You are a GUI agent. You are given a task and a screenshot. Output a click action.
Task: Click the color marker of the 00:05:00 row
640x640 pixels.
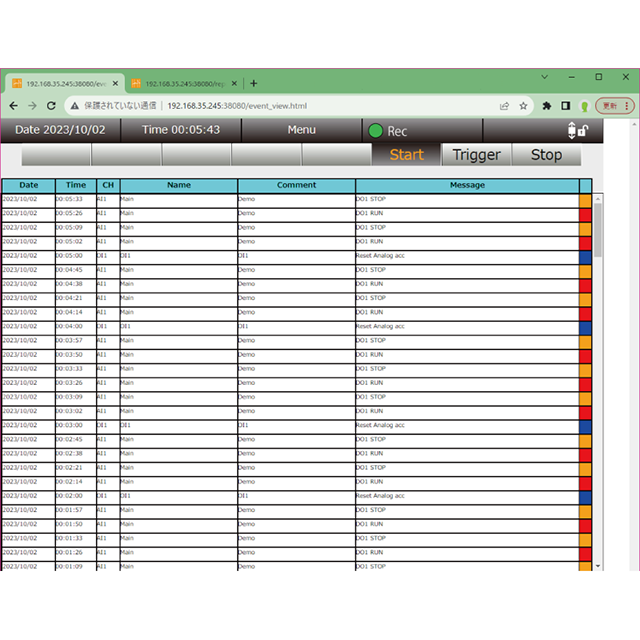coord(585,256)
